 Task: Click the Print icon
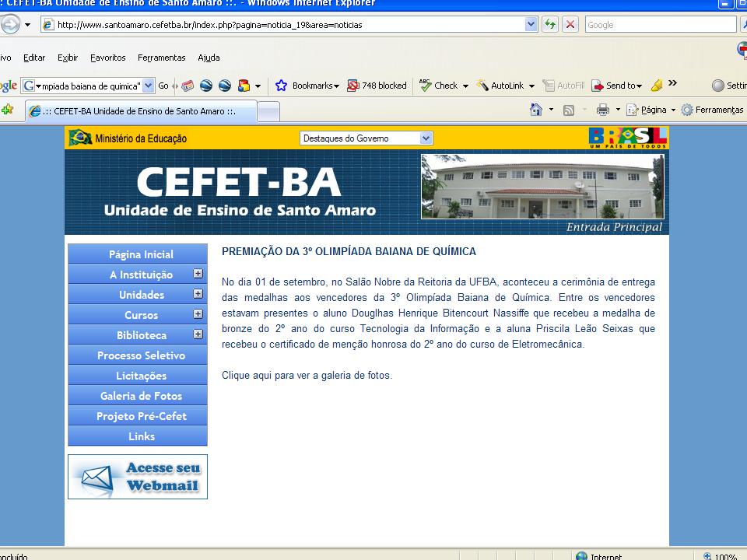[x=602, y=110]
